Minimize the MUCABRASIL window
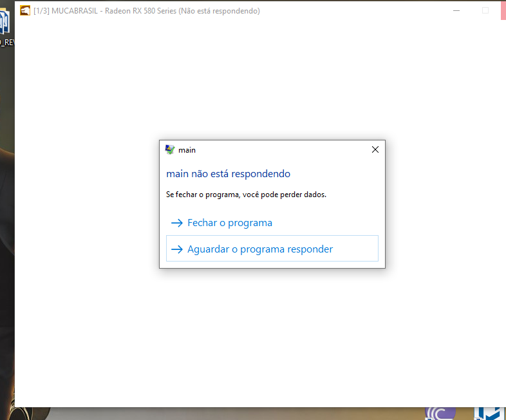506x420 pixels. (456, 11)
